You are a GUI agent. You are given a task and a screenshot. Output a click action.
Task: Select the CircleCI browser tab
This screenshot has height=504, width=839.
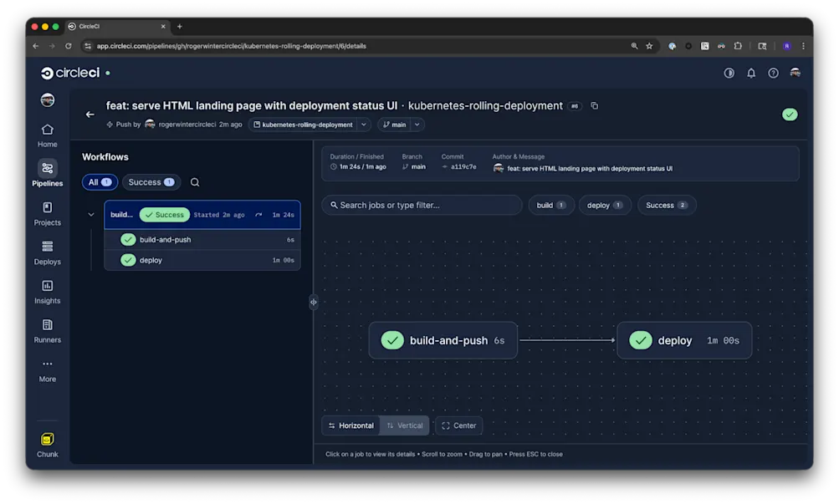click(x=116, y=26)
